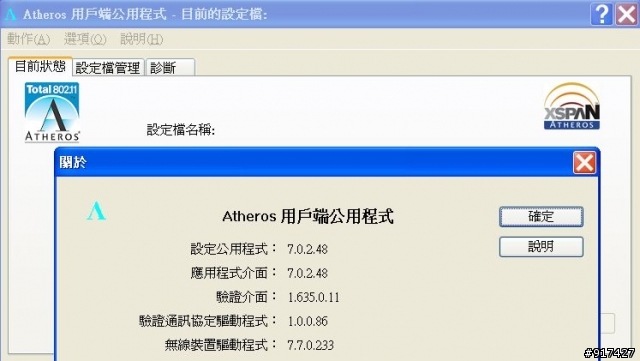Click the 無線裝置驅動程式 value 7.7.0.233
Image resolution: width=640 pixels, height=361 pixels.
310,345
